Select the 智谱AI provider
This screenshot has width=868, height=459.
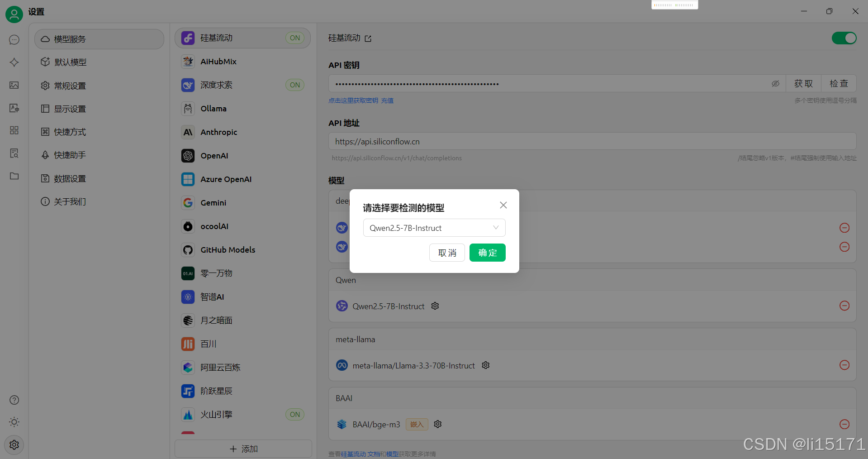pyautogui.click(x=243, y=297)
